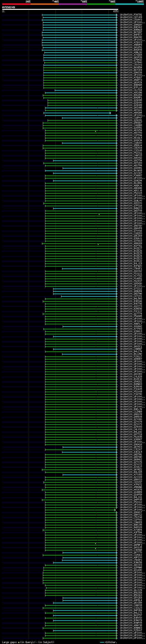Select label UniRef100_Q2Q088
Image resolution: width=146 pixels, height=644 pixels.
tap(131, 100)
